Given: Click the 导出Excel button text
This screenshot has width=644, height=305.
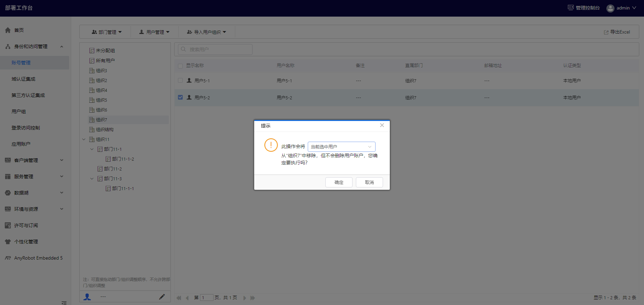Looking at the screenshot, I should [x=620, y=32].
